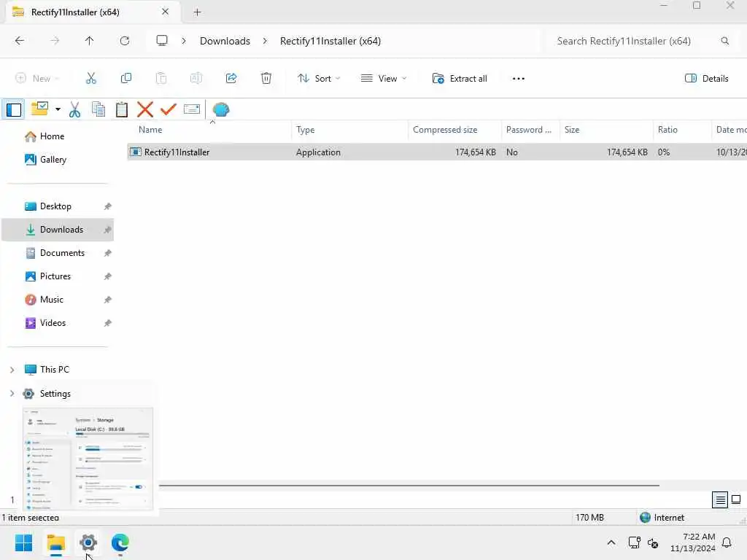This screenshot has width=747, height=560.
Task: Sort by the Name column header
Action: pos(209,130)
